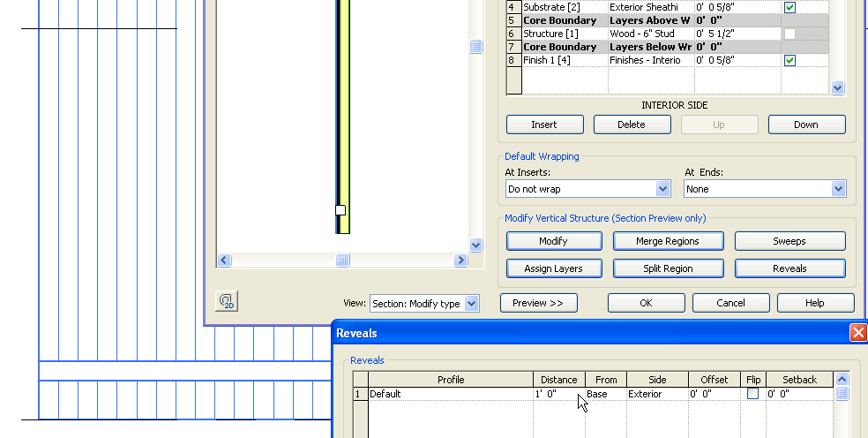868x438 pixels.
Task: Click the Delete layer button
Action: pyautogui.click(x=632, y=125)
